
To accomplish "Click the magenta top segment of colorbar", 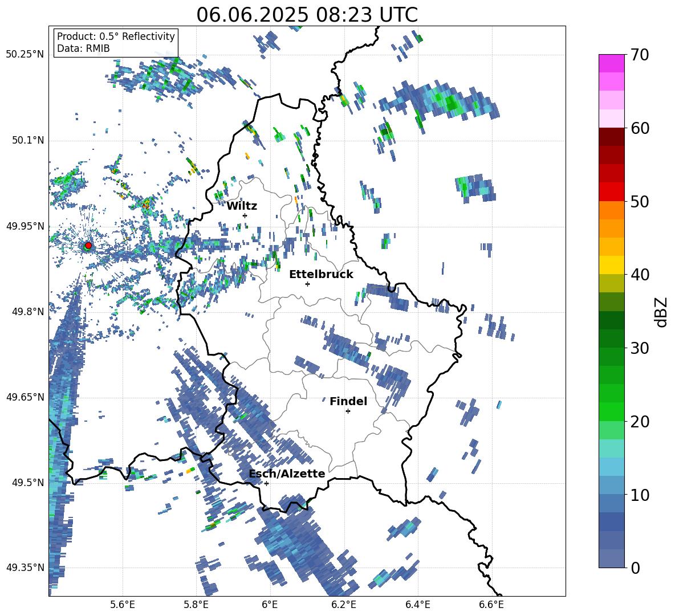I will [612, 63].
